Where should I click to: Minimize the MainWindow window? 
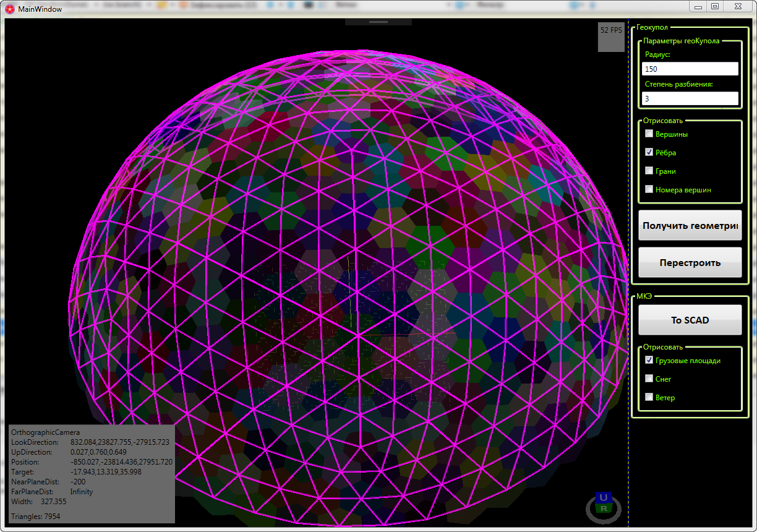pos(698,7)
